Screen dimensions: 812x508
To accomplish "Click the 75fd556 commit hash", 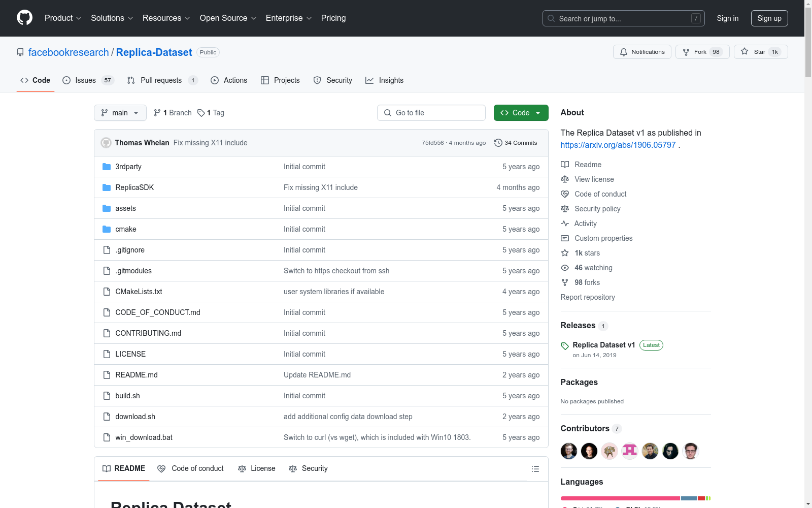I will point(432,143).
